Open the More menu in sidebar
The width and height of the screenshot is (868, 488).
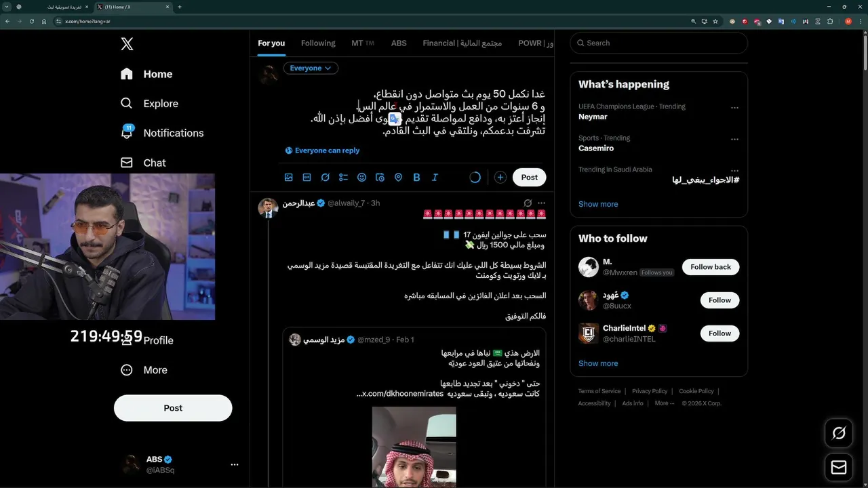[144, 370]
